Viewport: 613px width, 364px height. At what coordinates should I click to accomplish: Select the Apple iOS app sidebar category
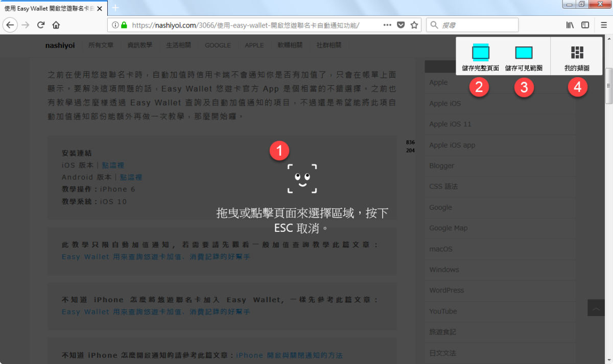click(452, 145)
